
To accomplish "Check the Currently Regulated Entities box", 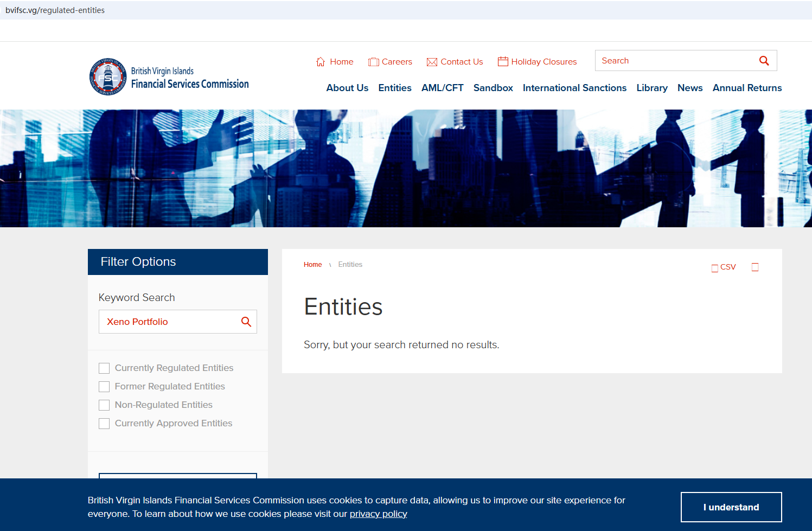I will pyautogui.click(x=104, y=368).
